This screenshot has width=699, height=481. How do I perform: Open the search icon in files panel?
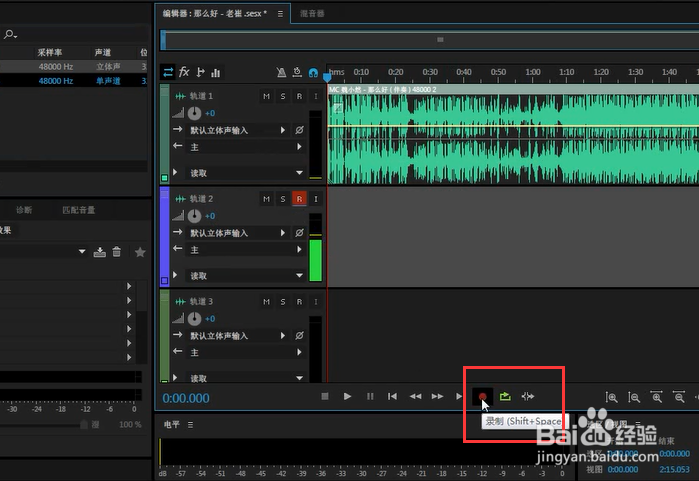10,34
